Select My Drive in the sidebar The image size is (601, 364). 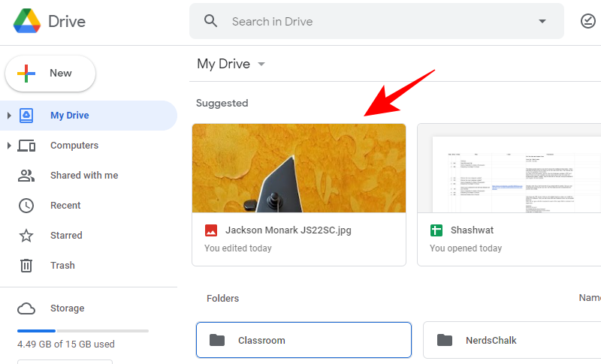tap(70, 116)
